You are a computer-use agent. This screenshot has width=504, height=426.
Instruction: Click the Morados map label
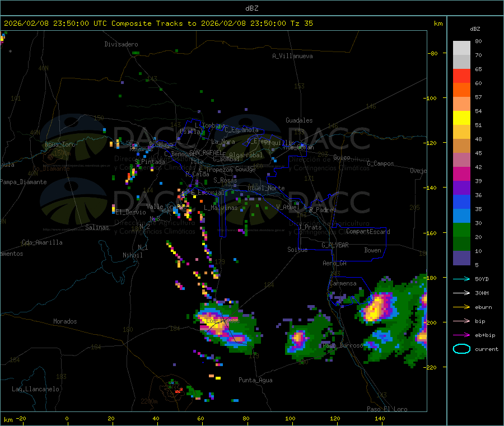pos(65,321)
